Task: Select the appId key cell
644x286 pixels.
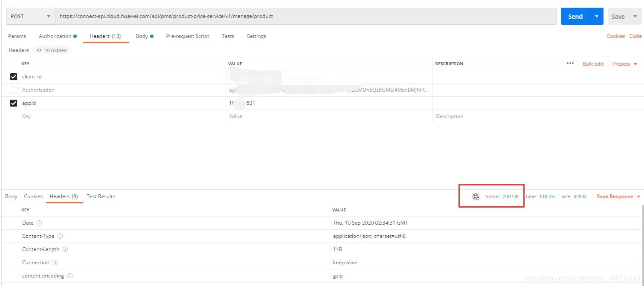Action: click(x=122, y=103)
